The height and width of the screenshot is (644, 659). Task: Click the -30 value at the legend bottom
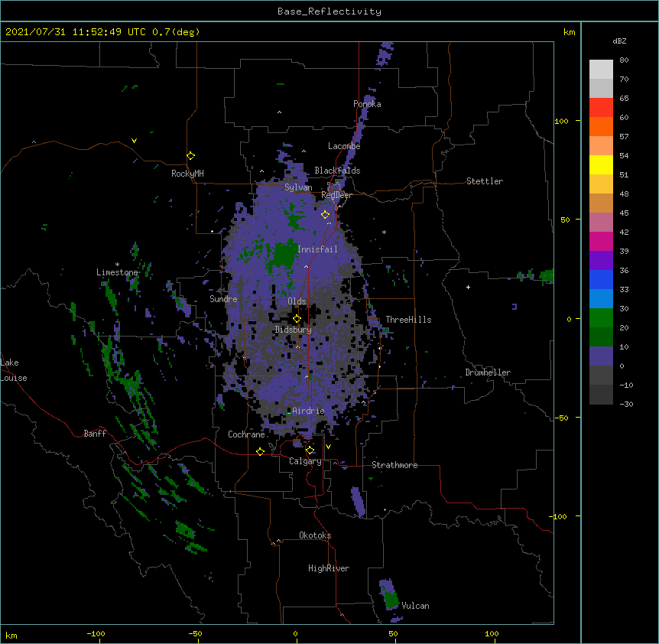(x=626, y=404)
